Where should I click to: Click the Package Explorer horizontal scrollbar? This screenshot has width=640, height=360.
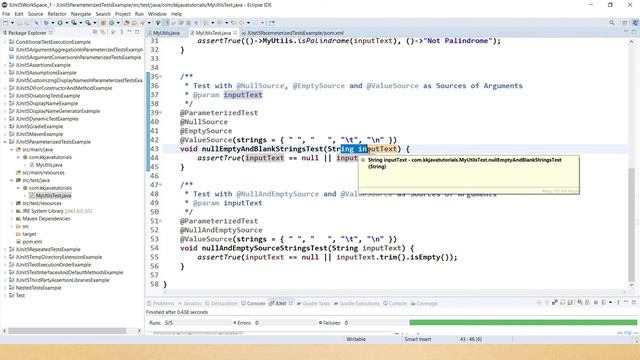pyautogui.click(x=67, y=331)
